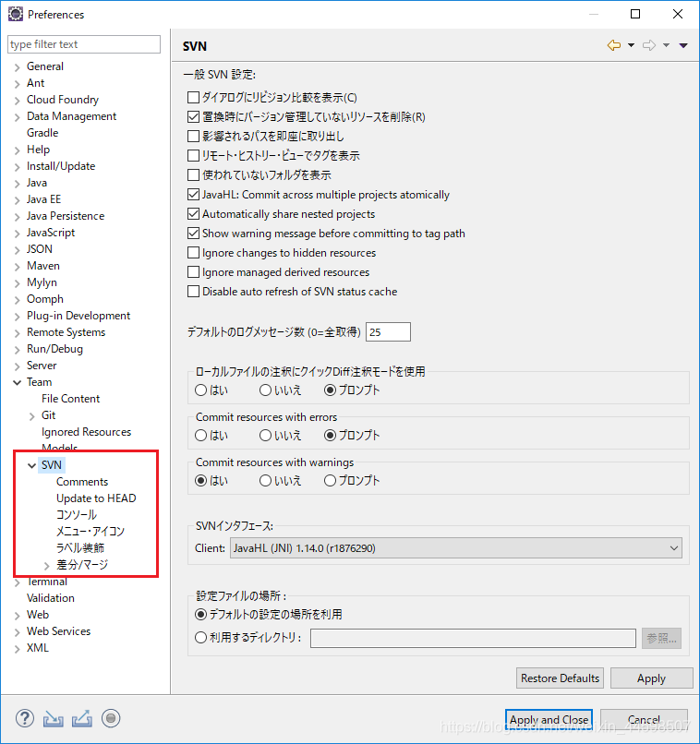Select いいえ for Commit resources with errors

tap(265, 435)
